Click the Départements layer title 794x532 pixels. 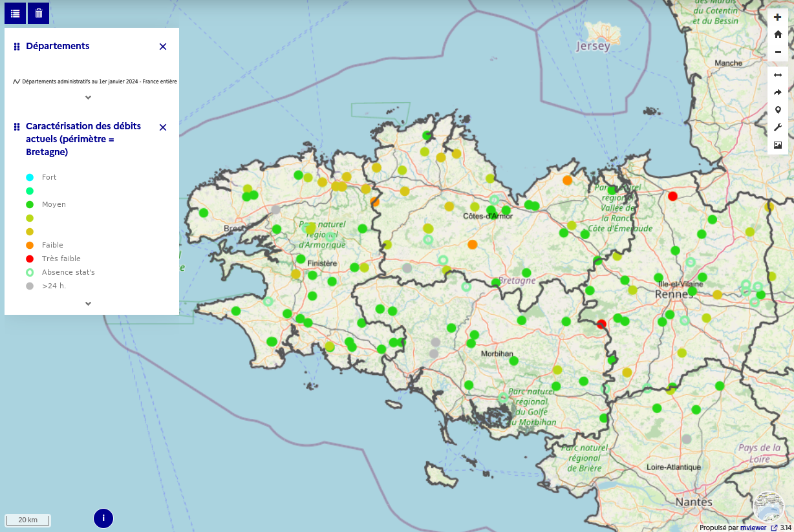click(x=58, y=46)
